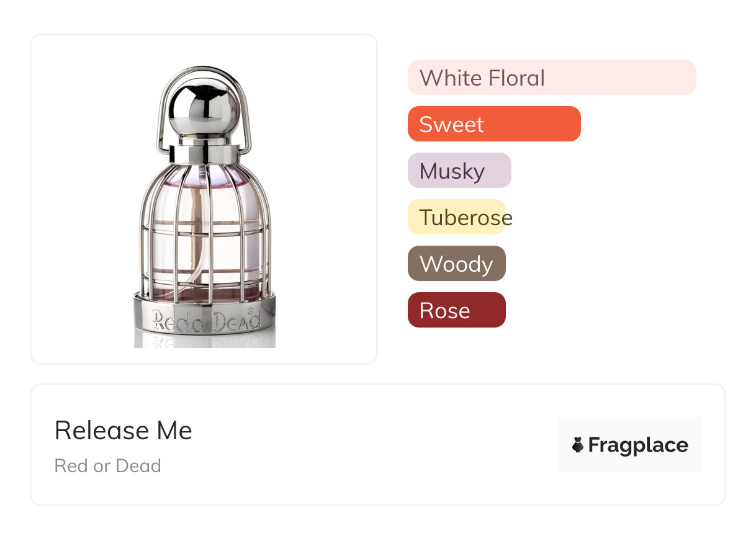This screenshot has height=536, width=756.
Task: Click the bottle's reflection under the base
Action: [205, 341]
